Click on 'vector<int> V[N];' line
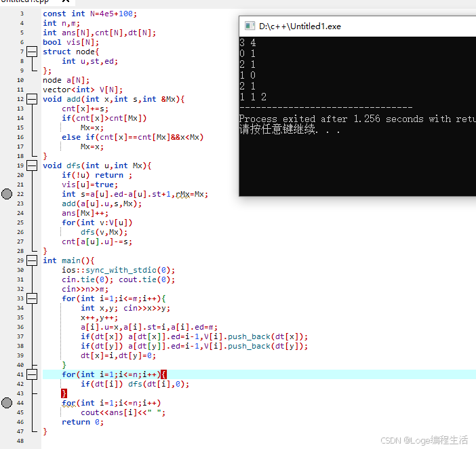 click(x=83, y=90)
